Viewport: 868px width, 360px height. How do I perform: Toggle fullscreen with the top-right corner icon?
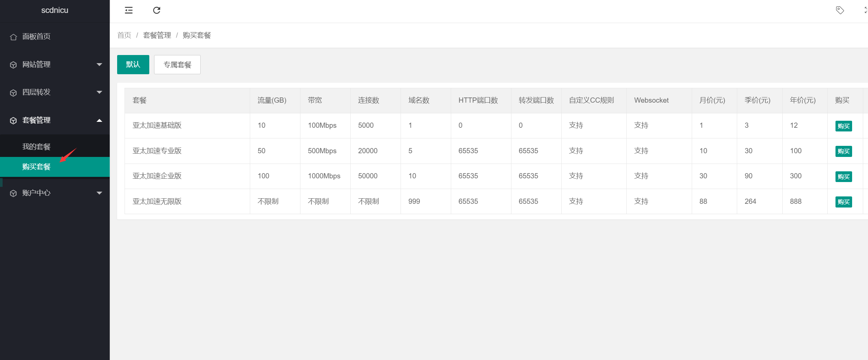pos(865,10)
